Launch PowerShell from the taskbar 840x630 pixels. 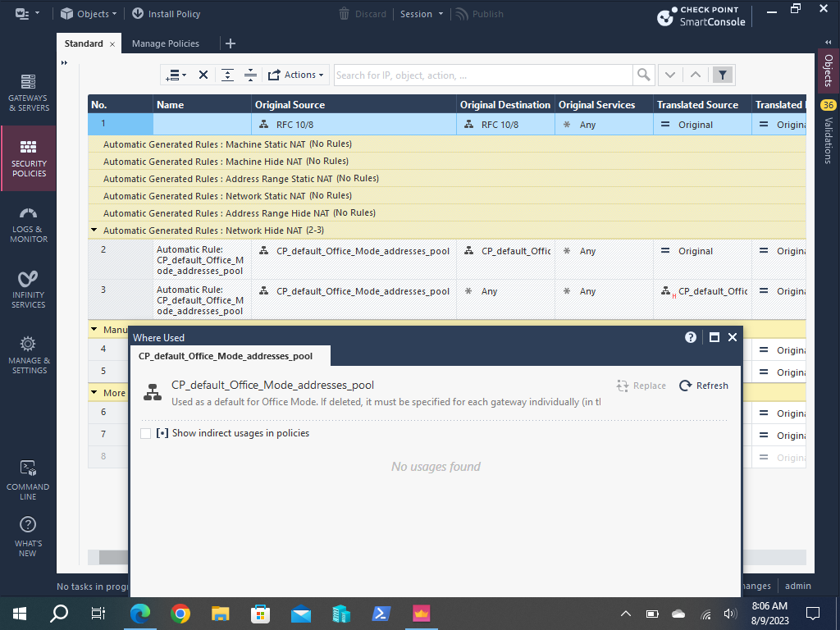click(x=381, y=614)
